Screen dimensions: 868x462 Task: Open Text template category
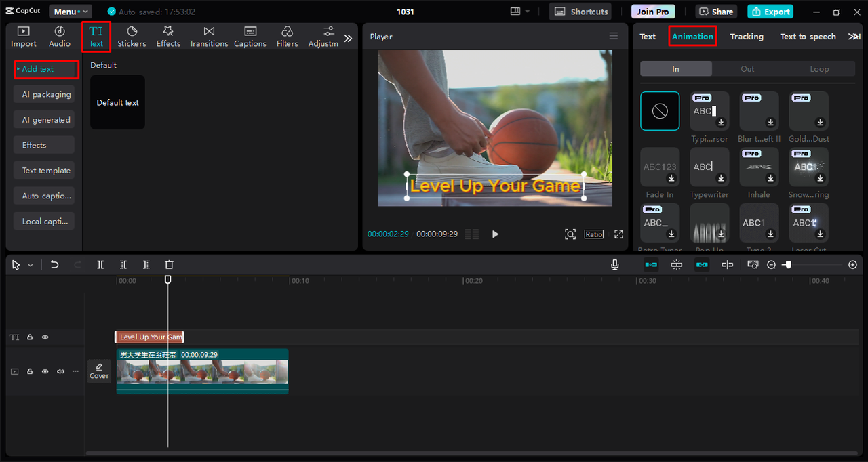[44, 171]
